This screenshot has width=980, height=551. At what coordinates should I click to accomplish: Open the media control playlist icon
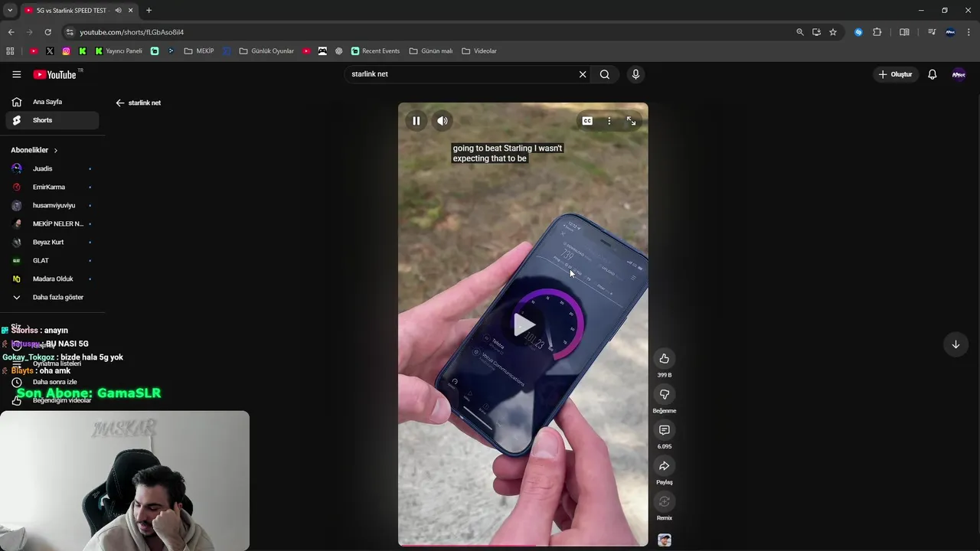pyautogui.click(x=932, y=32)
